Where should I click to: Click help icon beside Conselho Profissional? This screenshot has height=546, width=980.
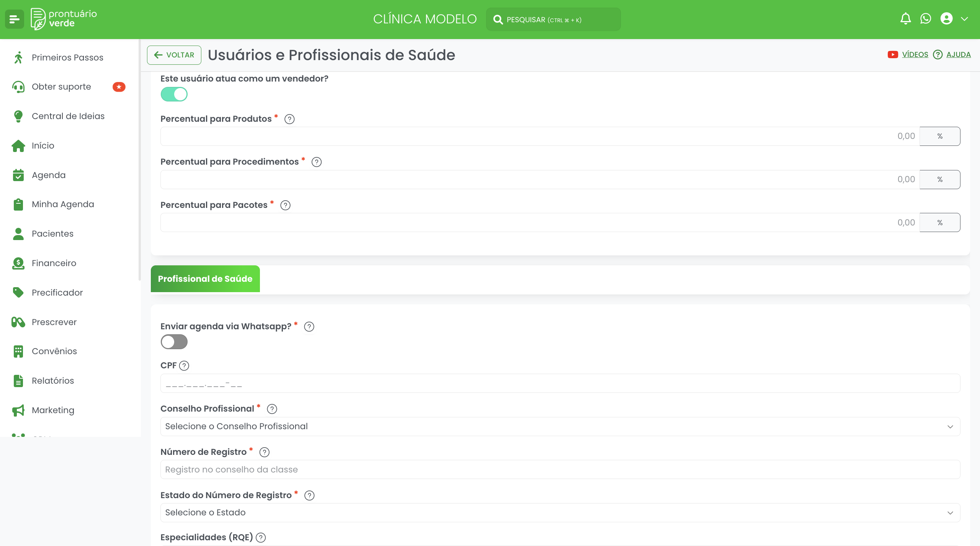(x=272, y=409)
